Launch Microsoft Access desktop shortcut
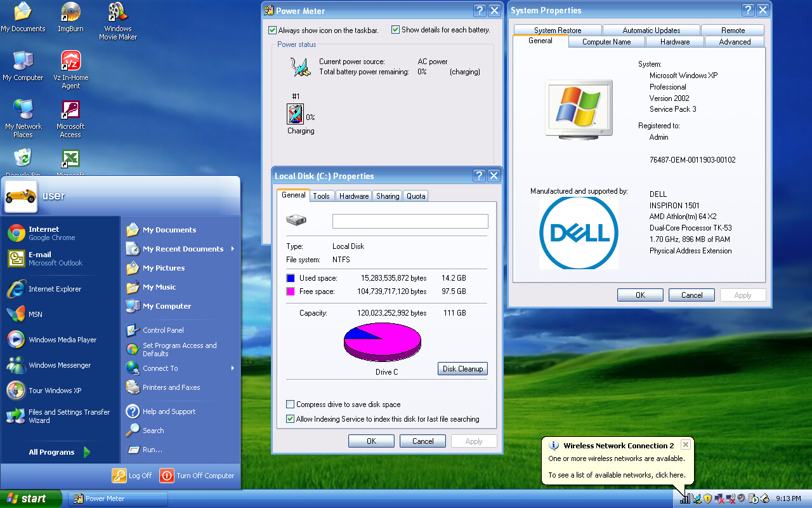Image resolution: width=812 pixels, height=508 pixels. [70, 119]
